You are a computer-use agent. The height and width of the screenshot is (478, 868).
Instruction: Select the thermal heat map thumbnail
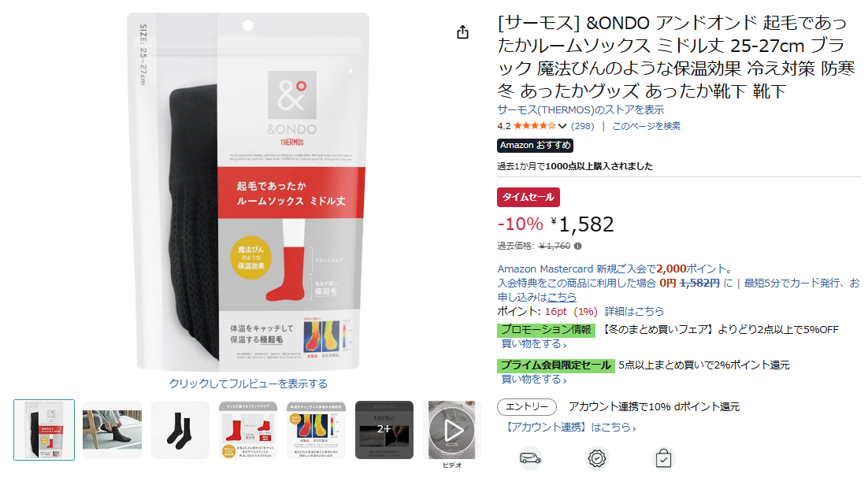click(x=316, y=430)
